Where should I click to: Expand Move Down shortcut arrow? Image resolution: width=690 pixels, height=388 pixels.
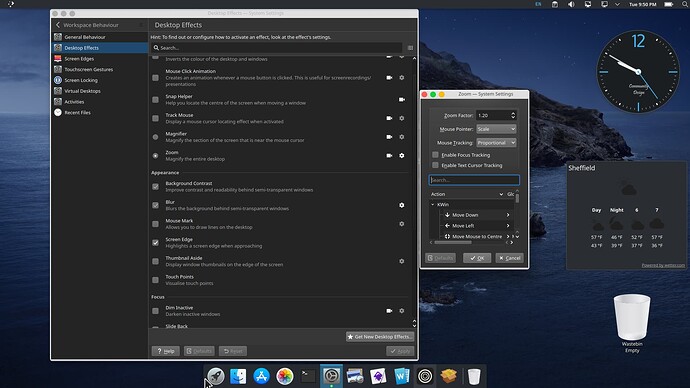click(x=508, y=215)
